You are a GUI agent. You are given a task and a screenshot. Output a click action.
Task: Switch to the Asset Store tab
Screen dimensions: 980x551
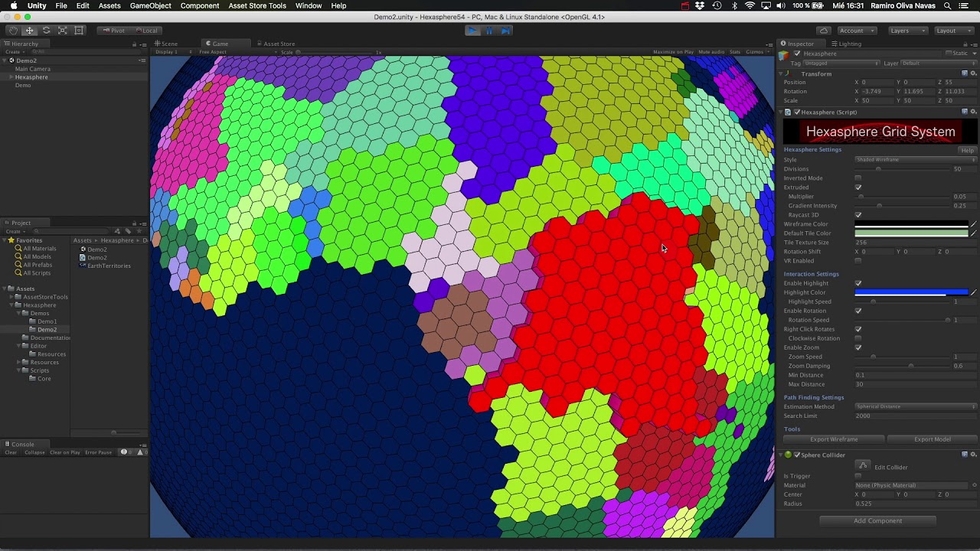(275, 44)
